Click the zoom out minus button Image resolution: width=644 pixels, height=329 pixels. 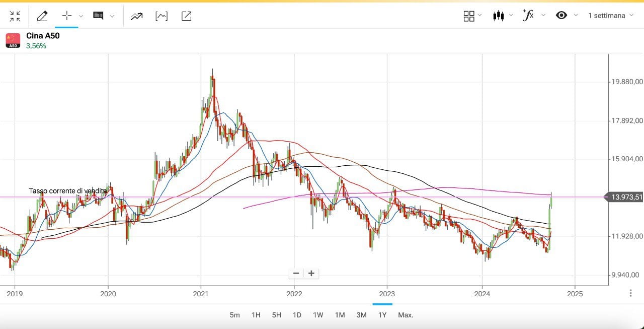(296, 273)
